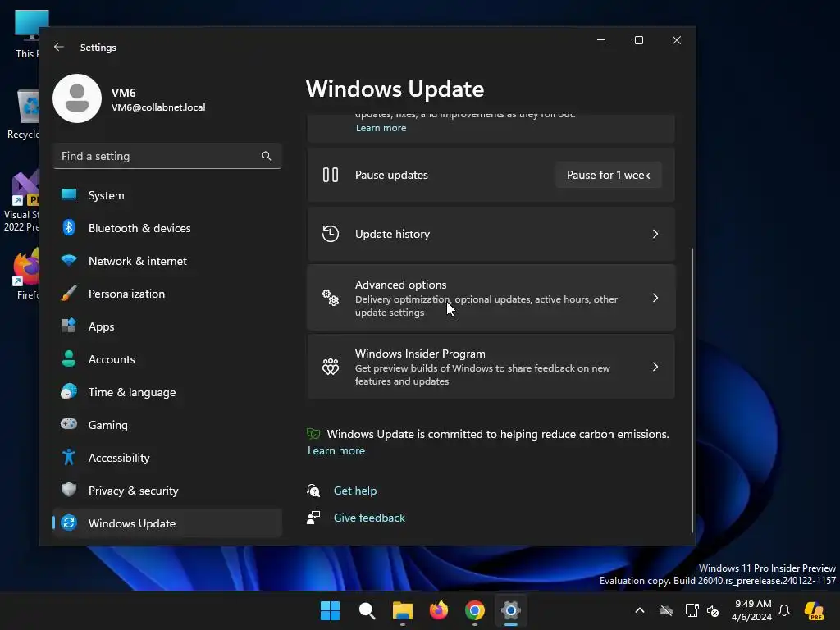840x630 pixels.
Task: Click the Advanced options gears icon
Action: [x=331, y=297]
